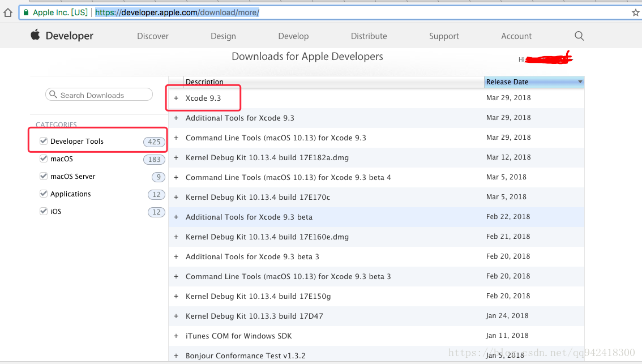Image resolution: width=642 pixels, height=364 pixels.
Task: Select Additional Tools for Xcode 9.3 text
Action: 240,118
